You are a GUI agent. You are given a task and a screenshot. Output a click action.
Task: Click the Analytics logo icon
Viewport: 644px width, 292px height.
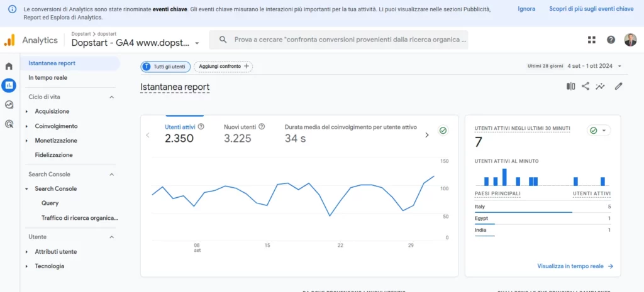[9, 40]
